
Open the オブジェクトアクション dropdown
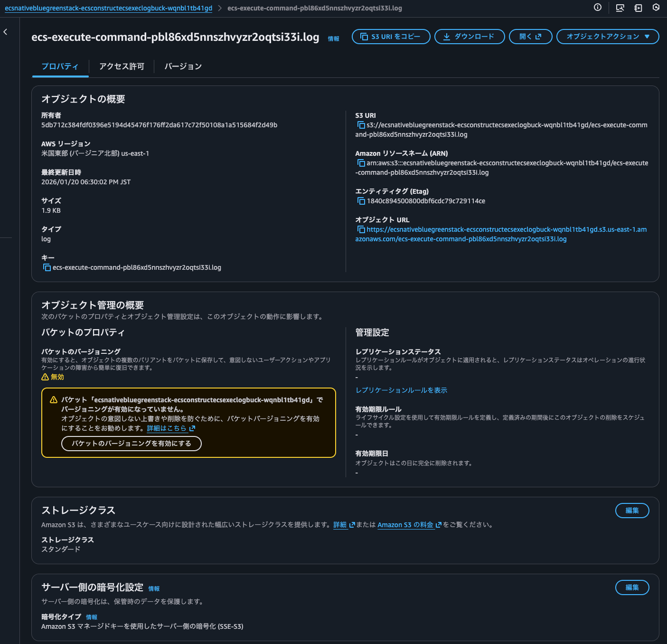(607, 36)
